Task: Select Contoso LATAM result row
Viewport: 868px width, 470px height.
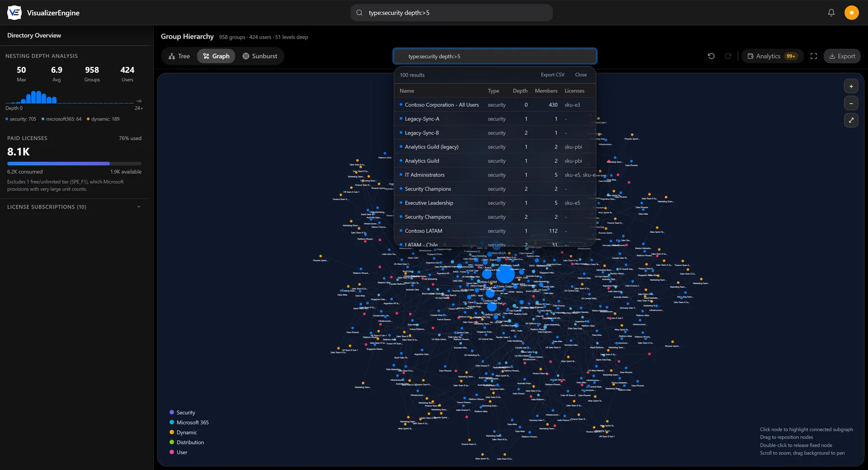Action: pos(495,231)
